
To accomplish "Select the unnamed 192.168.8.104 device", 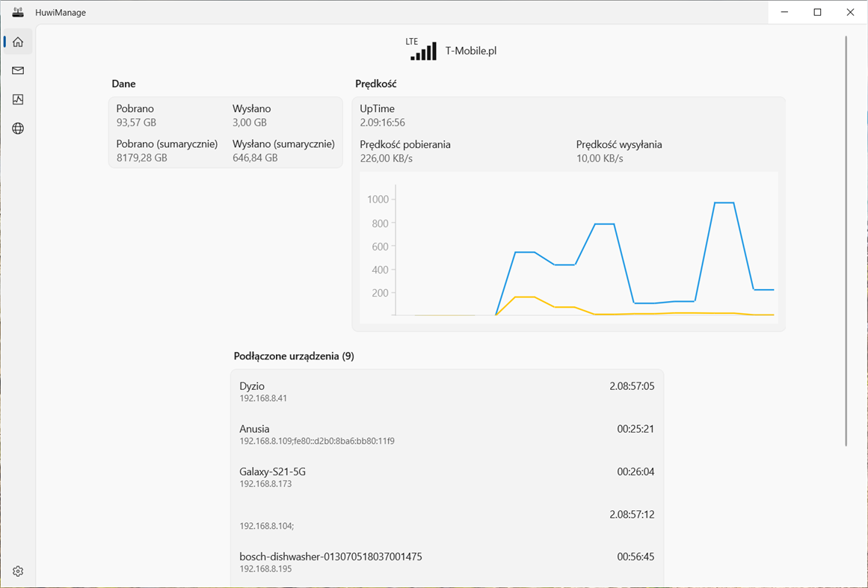I will 445,519.
